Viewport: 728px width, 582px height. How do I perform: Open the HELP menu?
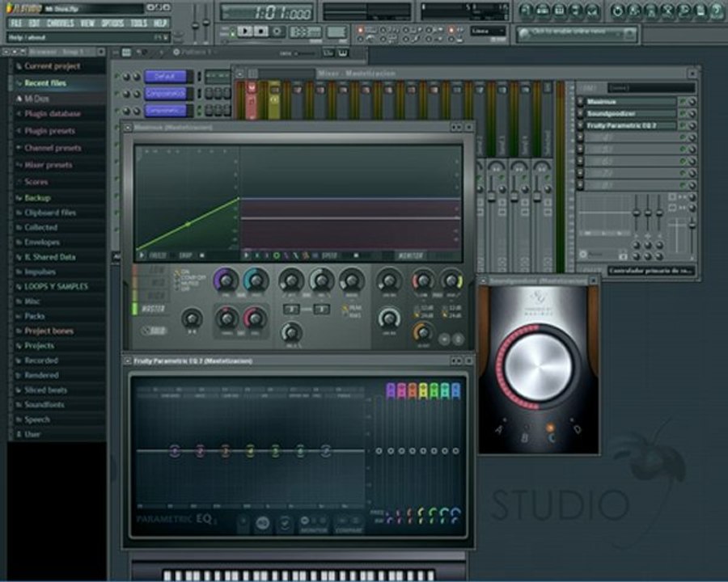[x=159, y=23]
